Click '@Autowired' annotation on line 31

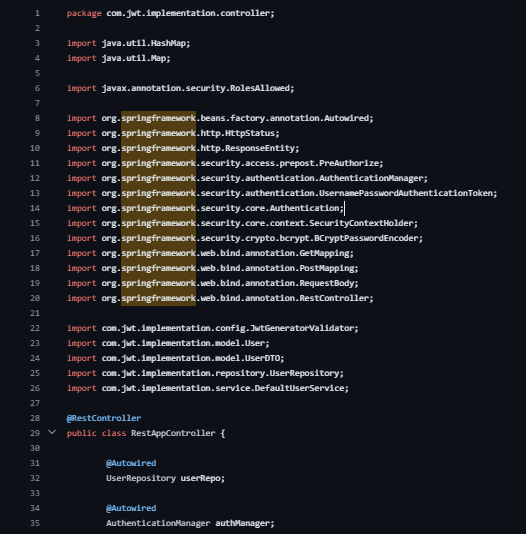pyautogui.click(x=131, y=463)
